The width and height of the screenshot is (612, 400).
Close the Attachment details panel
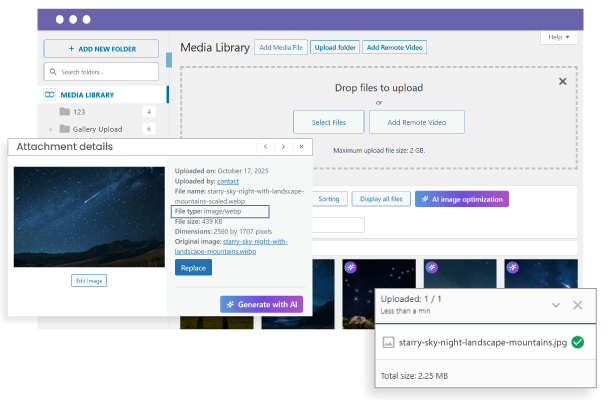pyautogui.click(x=303, y=147)
